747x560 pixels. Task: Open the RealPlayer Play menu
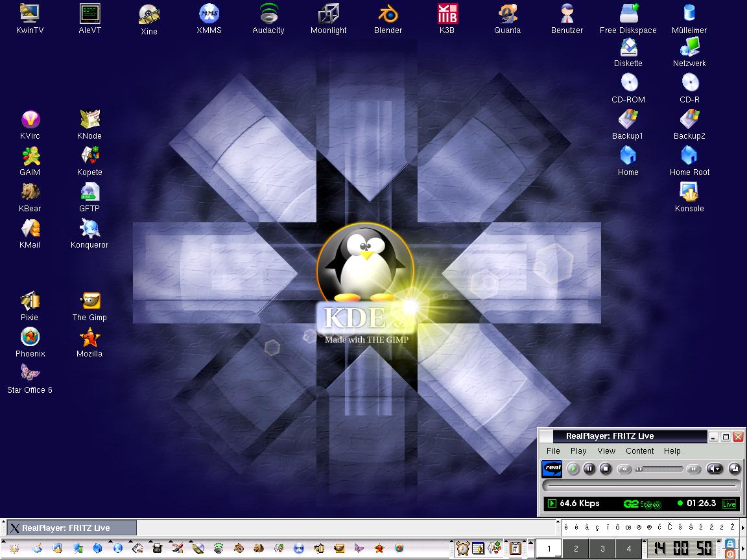point(578,451)
